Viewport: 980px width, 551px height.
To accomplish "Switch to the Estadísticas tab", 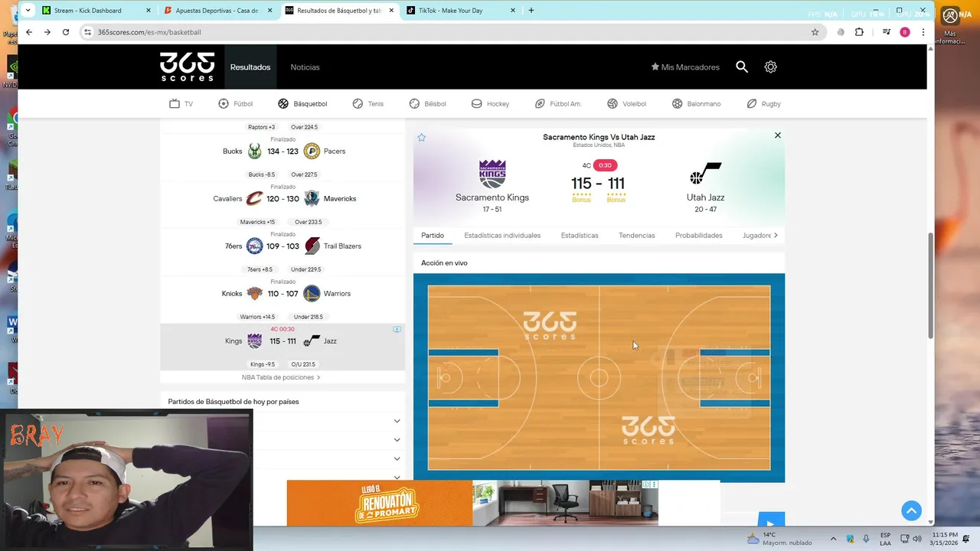I will click(x=580, y=236).
